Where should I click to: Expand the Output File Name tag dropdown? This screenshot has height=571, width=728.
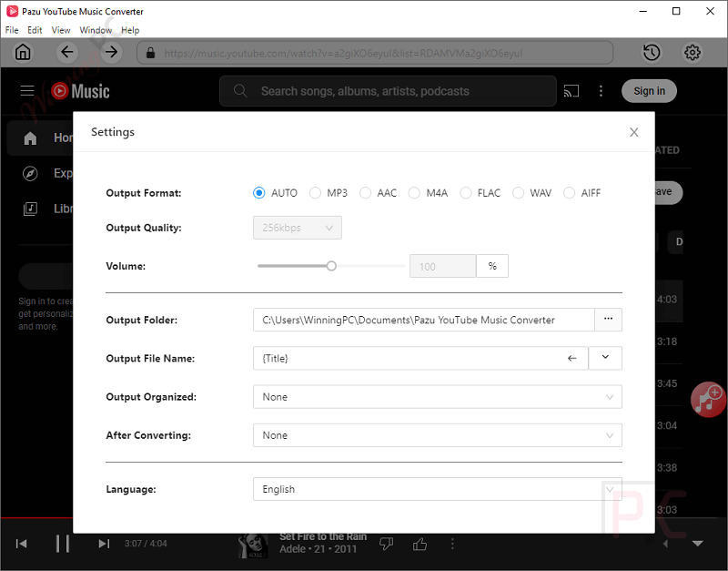tap(605, 358)
